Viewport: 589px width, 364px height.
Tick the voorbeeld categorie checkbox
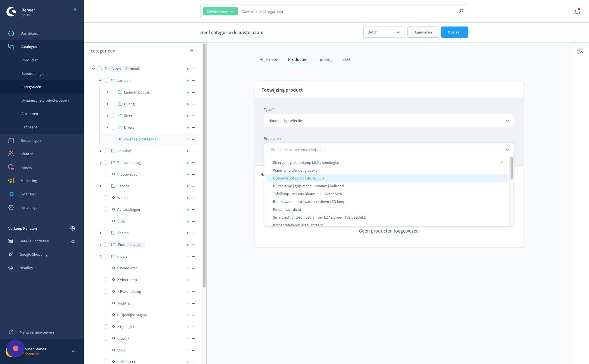(113, 139)
